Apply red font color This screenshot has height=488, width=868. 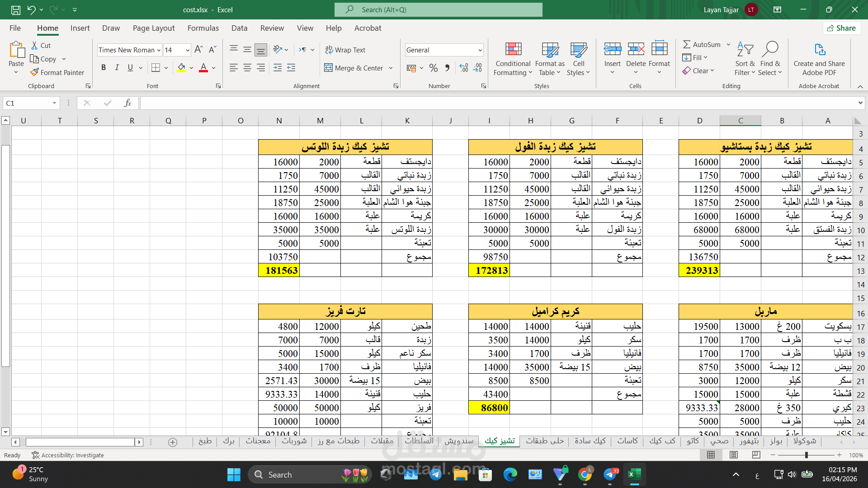coord(203,68)
